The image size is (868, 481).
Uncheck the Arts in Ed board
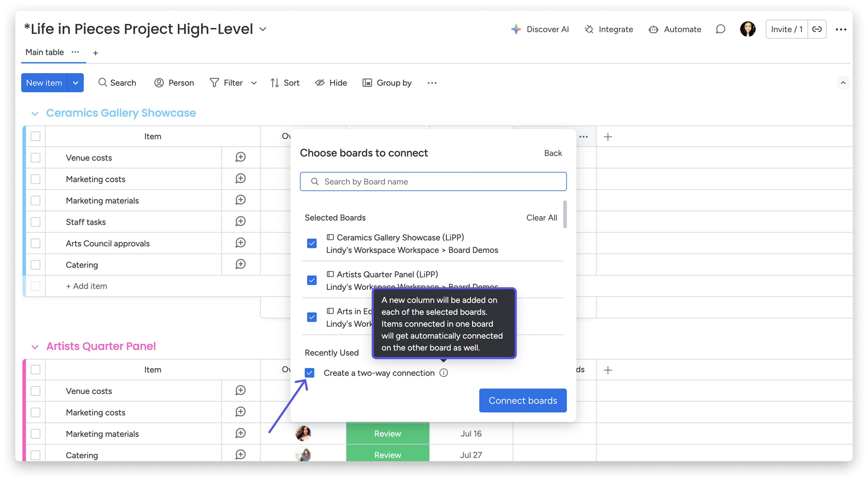(x=312, y=317)
